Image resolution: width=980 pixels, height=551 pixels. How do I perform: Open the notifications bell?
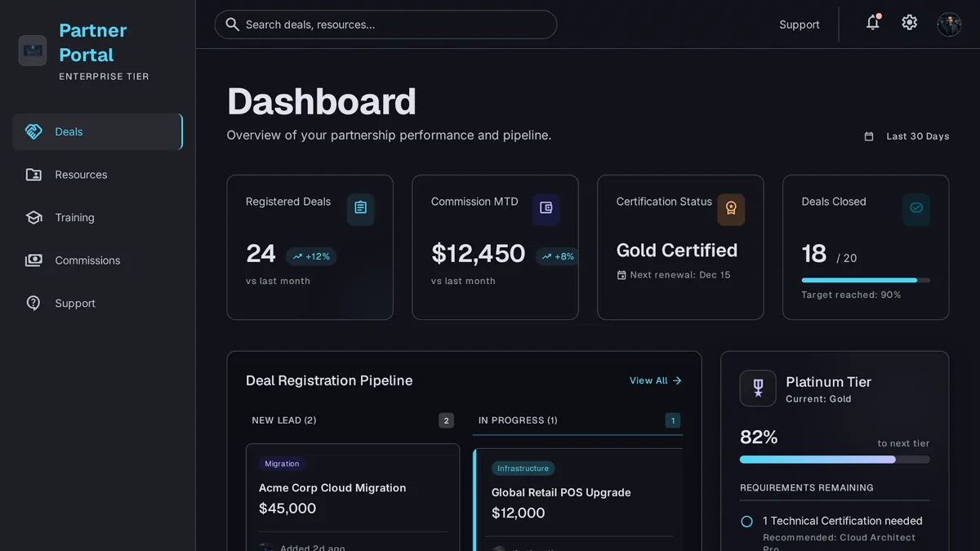873,22
